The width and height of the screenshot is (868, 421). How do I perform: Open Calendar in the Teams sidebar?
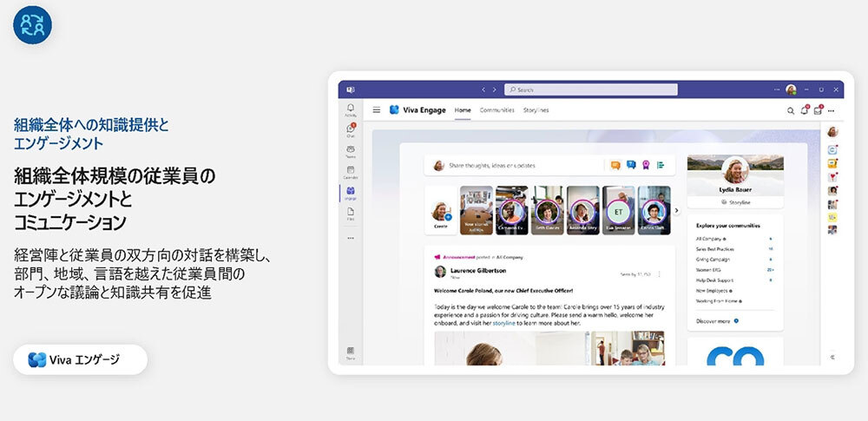tap(351, 172)
